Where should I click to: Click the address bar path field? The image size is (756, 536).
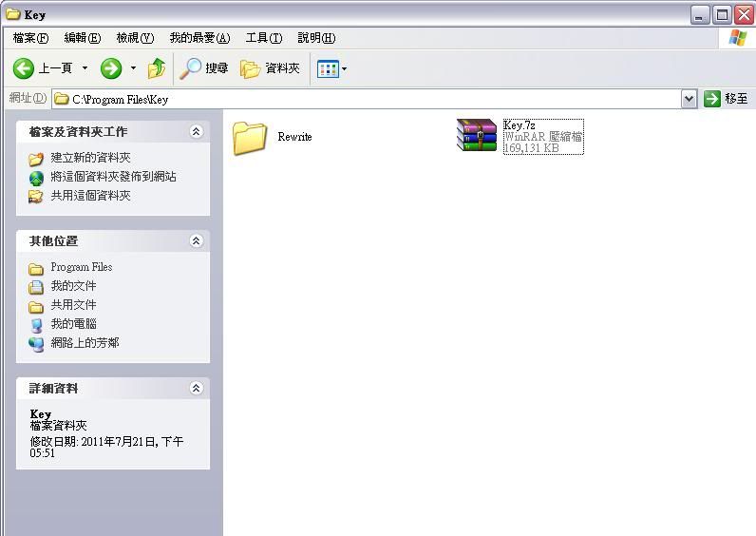(x=370, y=99)
